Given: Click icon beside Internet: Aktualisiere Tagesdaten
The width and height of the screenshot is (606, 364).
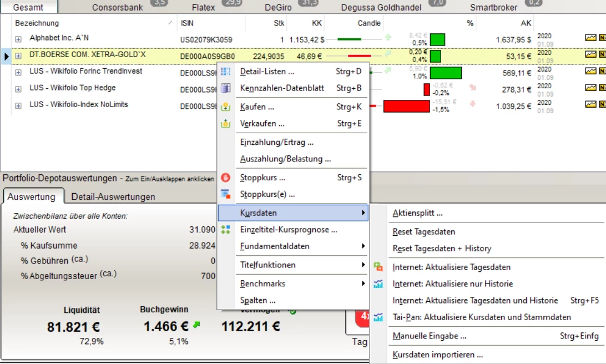Looking at the screenshot, I should [378, 267].
